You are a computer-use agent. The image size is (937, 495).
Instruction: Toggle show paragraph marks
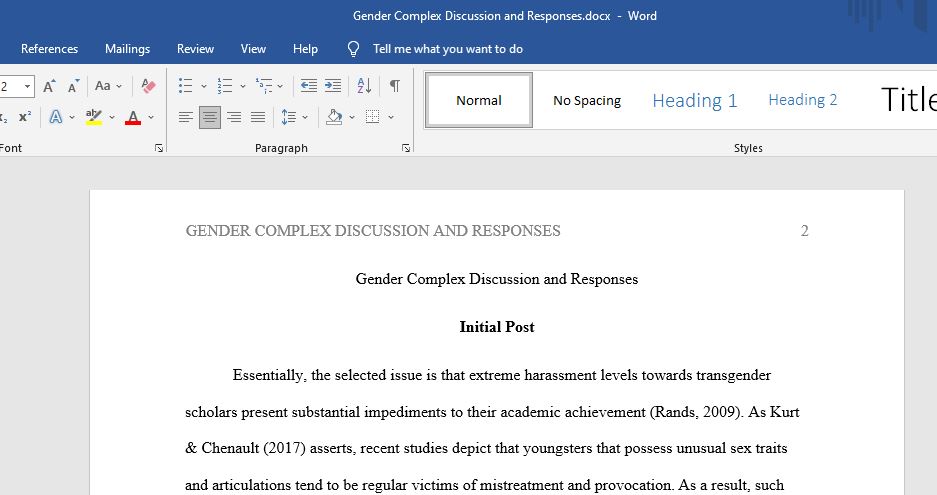[x=394, y=86]
